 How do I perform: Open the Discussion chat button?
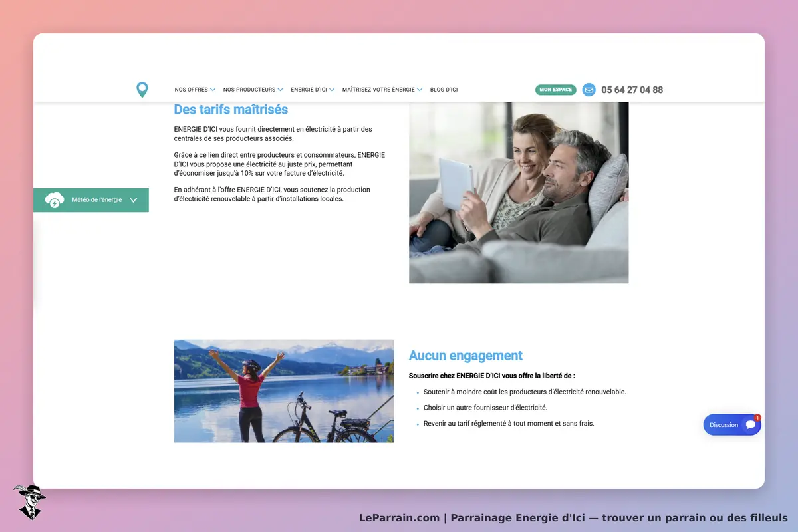click(x=732, y=425)
